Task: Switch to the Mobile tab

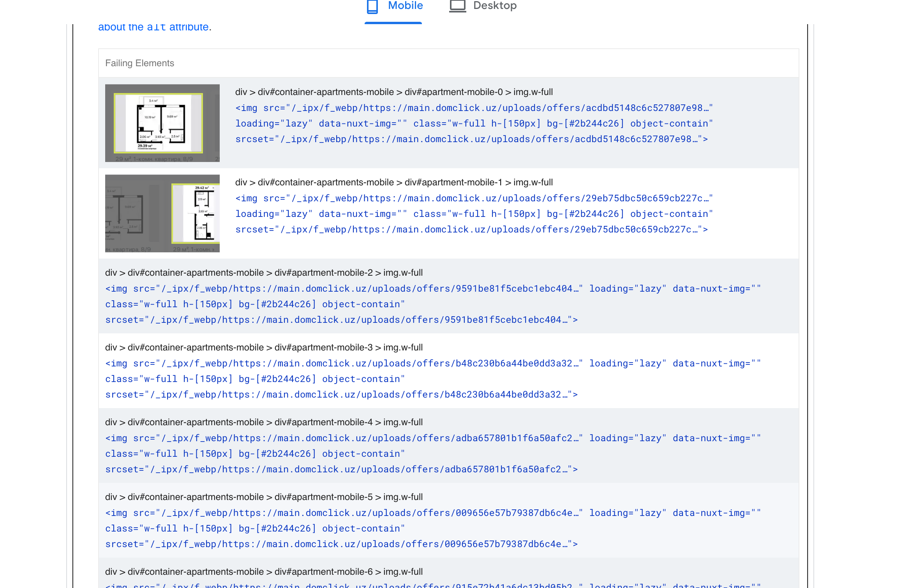Action: [x=405, y=6]
